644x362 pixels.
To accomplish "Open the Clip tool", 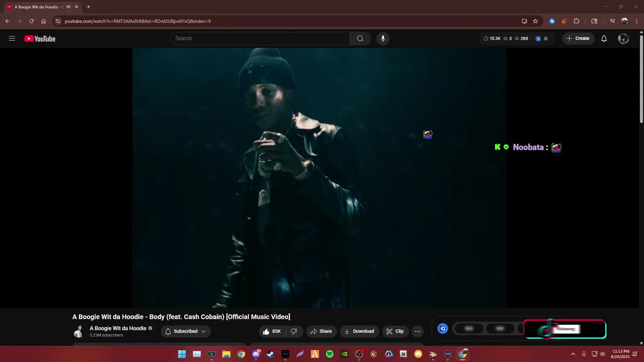I will (395, 331).
